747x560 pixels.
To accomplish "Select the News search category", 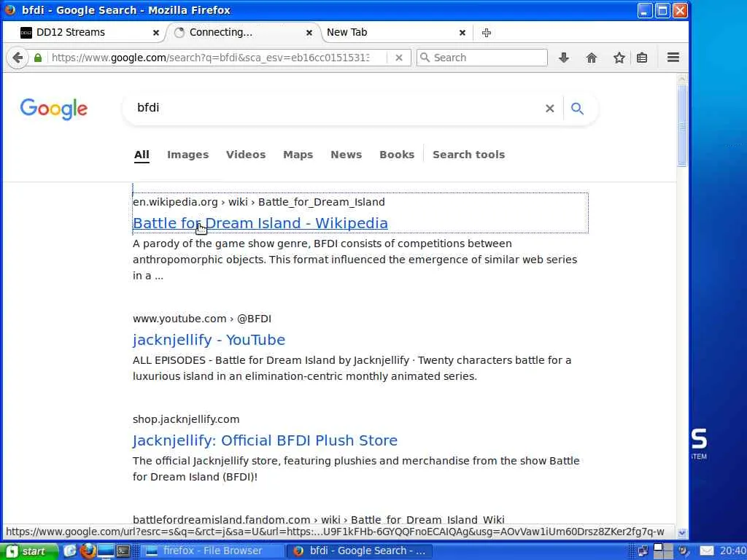I will [x=347, y=155].
